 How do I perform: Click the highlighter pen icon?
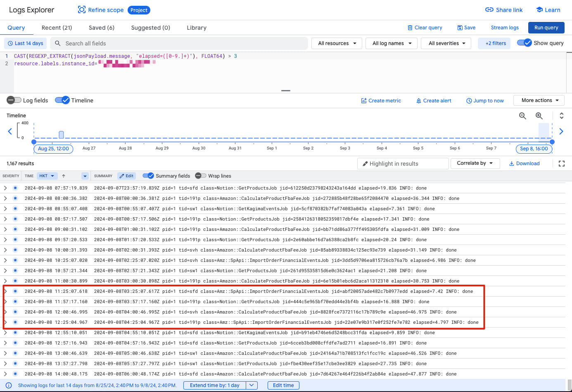365,164
